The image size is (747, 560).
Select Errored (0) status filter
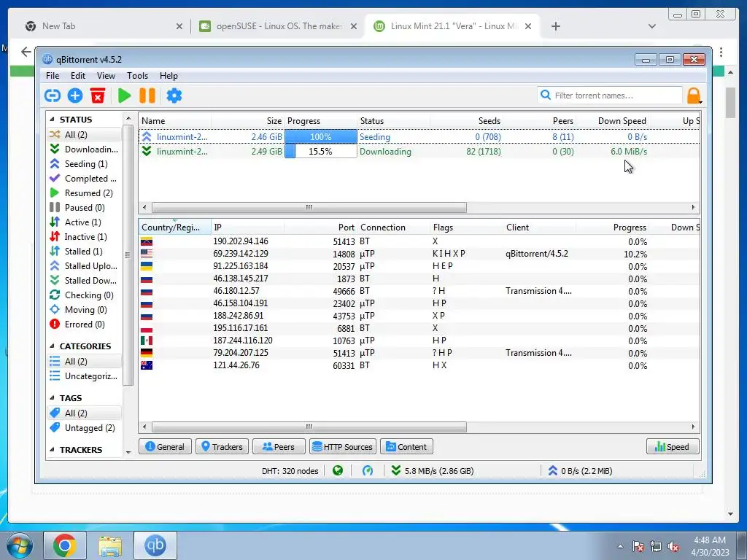84,324
